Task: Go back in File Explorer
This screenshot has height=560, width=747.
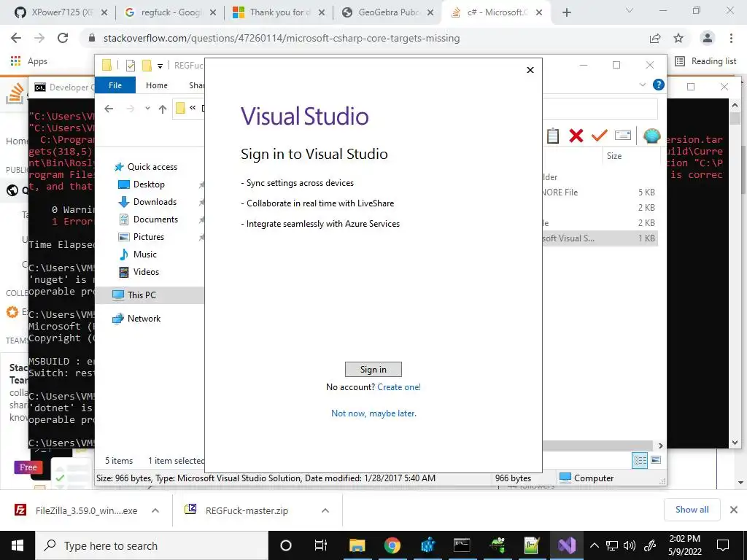Action: (x=109, y=109)
